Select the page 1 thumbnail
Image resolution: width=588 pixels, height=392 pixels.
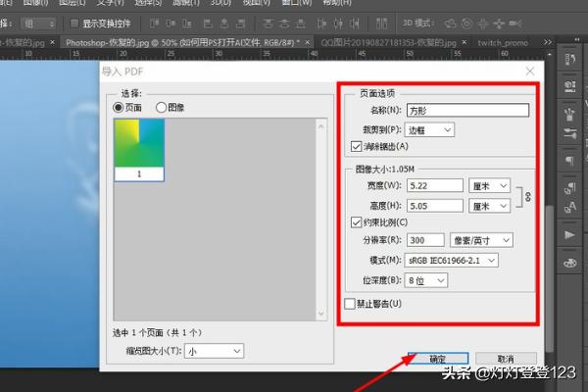pos(139,149)
